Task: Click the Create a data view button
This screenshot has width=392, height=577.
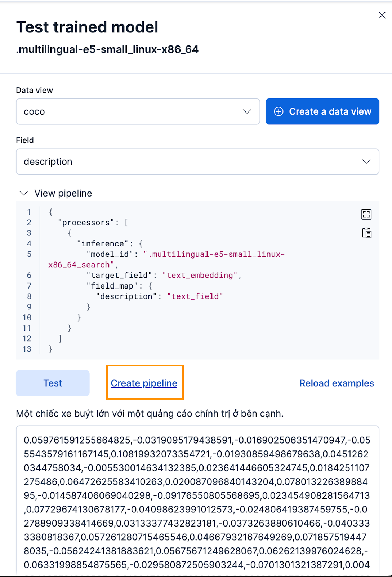Action: [x=322, y=111]
